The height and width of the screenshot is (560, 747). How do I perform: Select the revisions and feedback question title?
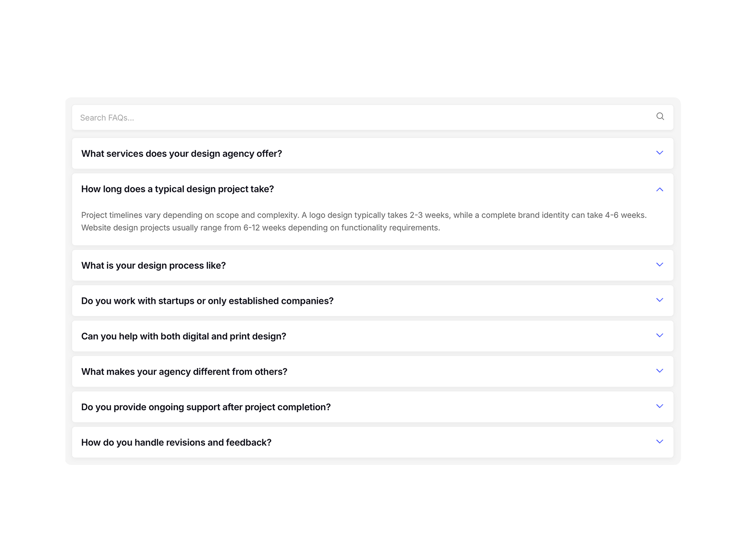tap(176, 442)
